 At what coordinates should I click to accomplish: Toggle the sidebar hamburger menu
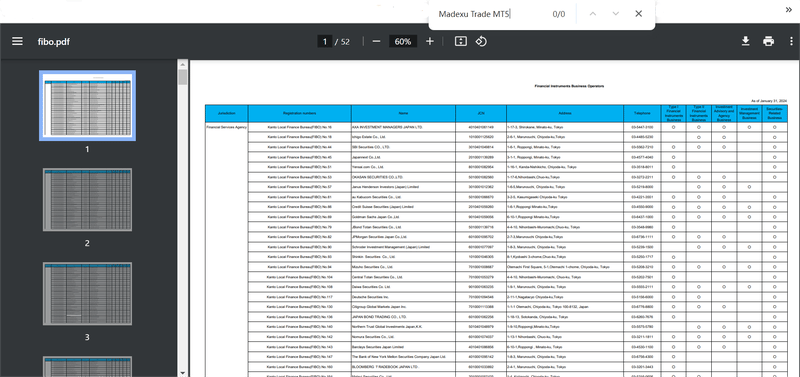17,41
